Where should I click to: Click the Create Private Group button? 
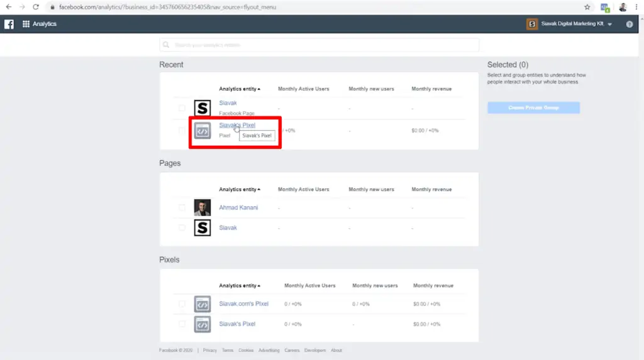tap(533, 107)
